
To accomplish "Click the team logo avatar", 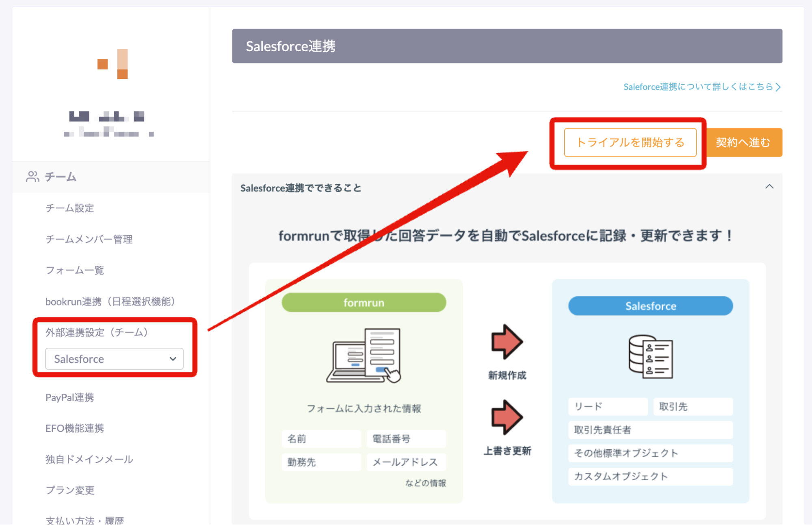I will tap(113, 64).
